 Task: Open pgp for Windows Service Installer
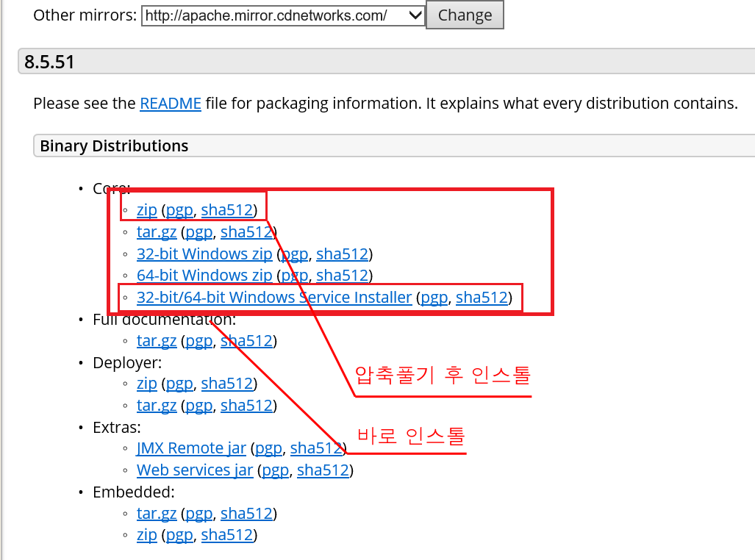pos(434,298)
